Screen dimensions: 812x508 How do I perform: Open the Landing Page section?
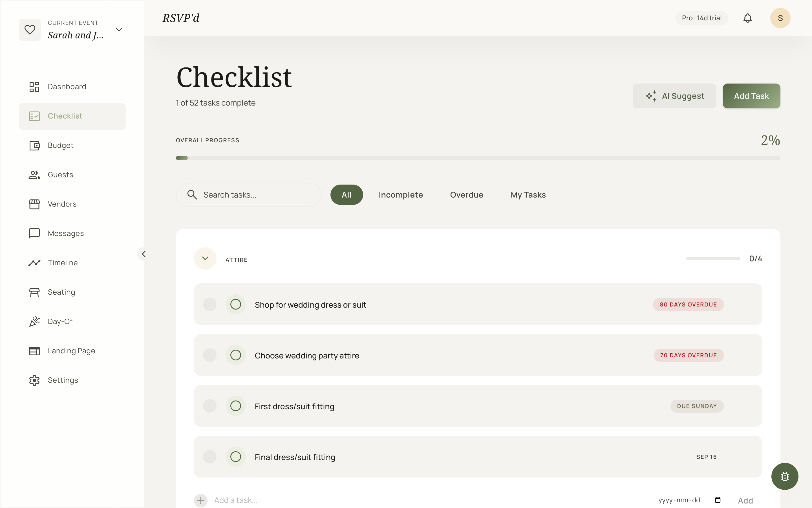tap(72, 351)
